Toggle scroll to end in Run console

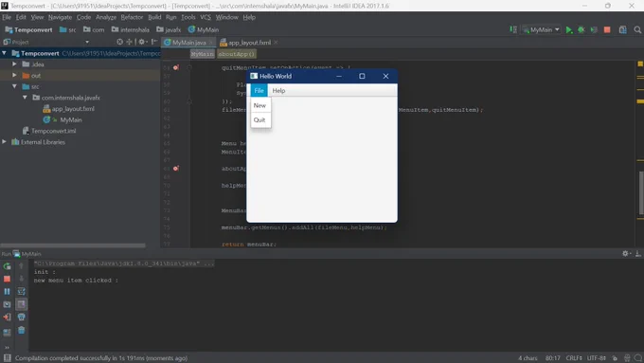click(x=22, y=304)
